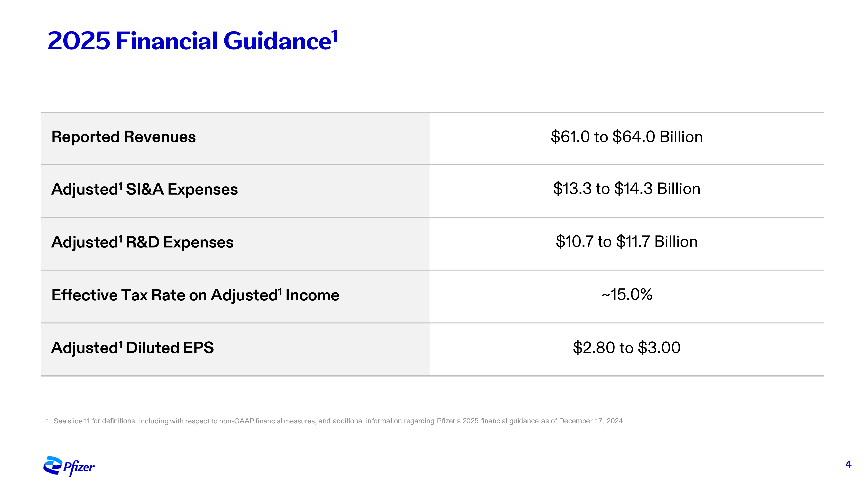868x488 pixels.
Task: Select the ~15.0% tax rate value
Action: [627, 294]
